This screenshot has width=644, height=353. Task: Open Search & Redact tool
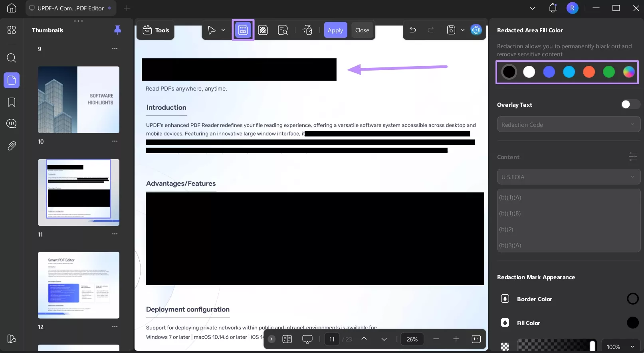(x=283, y=30)
